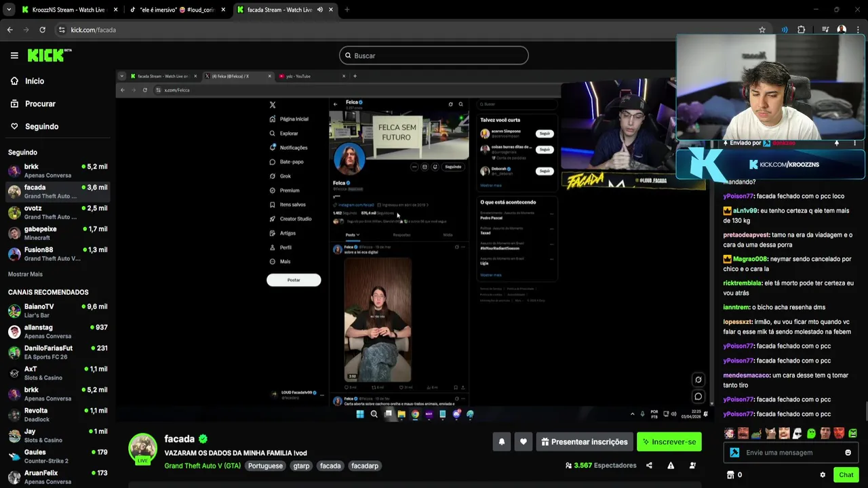The height and width of the screenshot is (488, 868).
Task: Click the gtarp tag
Action: point(301,466)
